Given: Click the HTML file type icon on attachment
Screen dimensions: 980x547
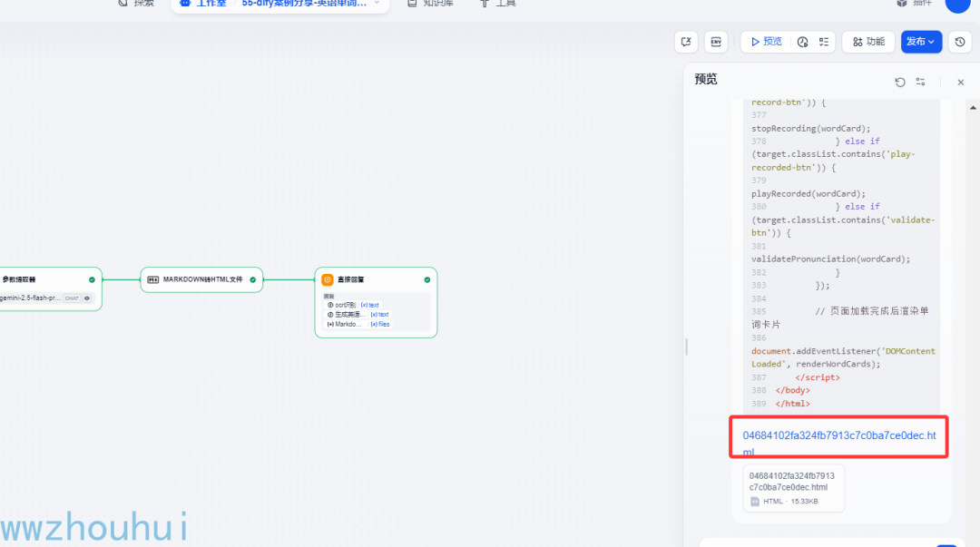Looking at the screenshot, I should coord(754,502).
